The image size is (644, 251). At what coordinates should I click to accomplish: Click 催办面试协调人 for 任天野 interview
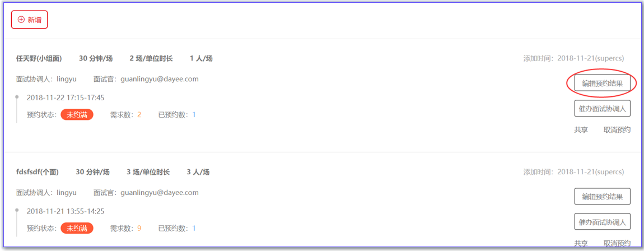tap(602, 109)
